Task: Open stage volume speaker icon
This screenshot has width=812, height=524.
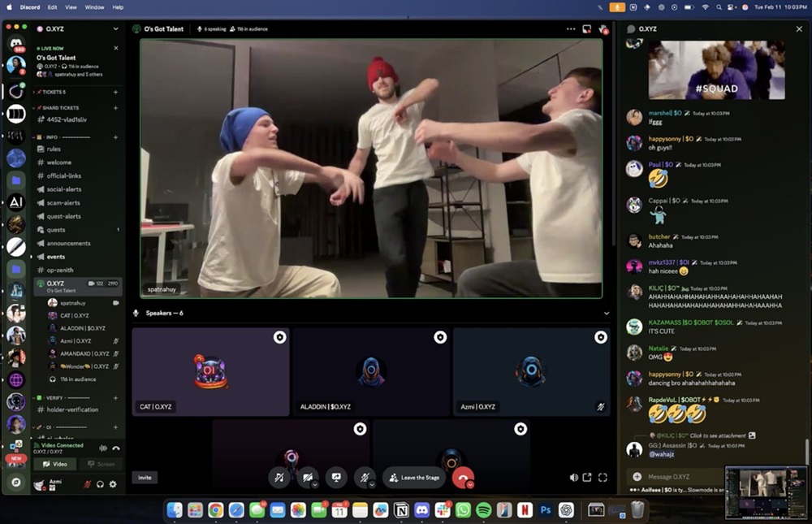Action: tap(574, 478)
